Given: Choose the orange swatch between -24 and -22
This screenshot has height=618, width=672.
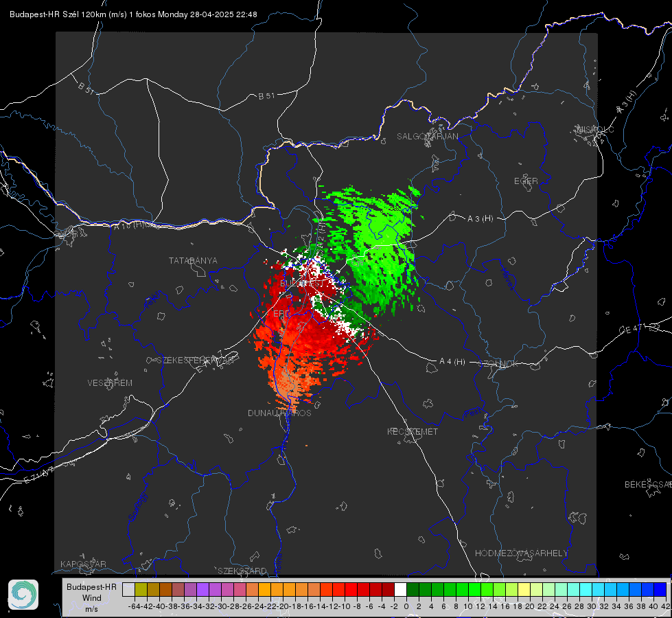Looking at the screenshot, I should click(x=264, y=589).
